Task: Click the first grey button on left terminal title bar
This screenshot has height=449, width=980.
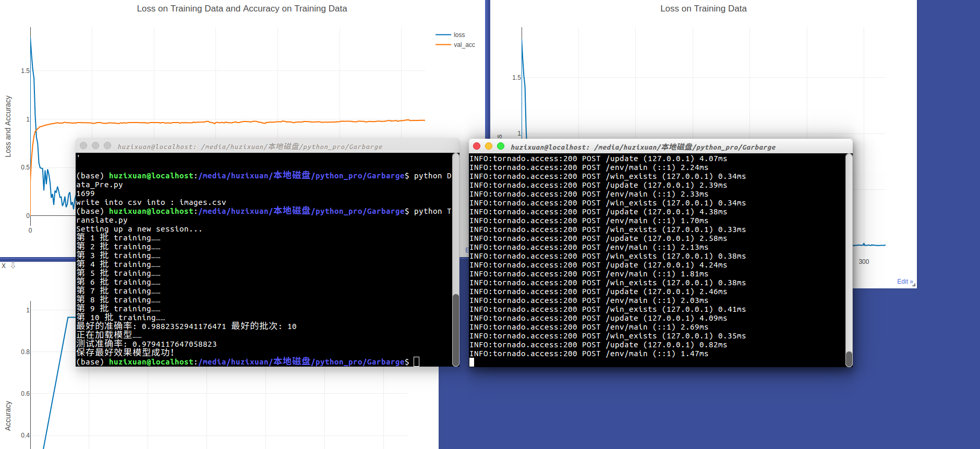Action: tap(83, 146)
